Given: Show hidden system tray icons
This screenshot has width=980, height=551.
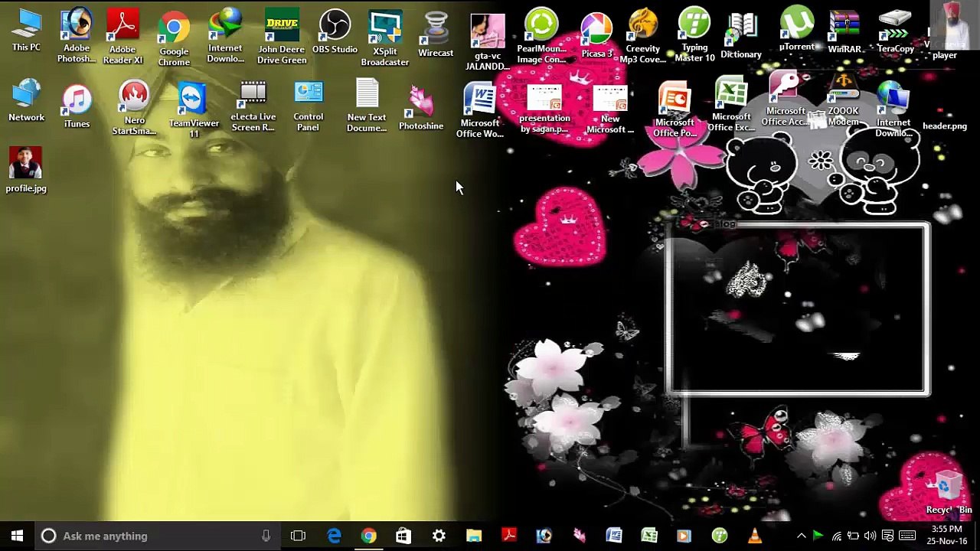Looking at the screenshot, I should (801, 536).
